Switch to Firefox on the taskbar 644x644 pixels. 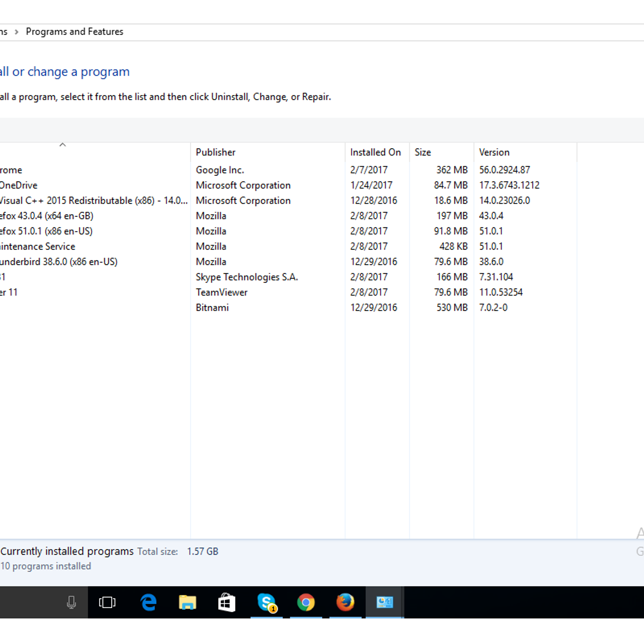345,602
